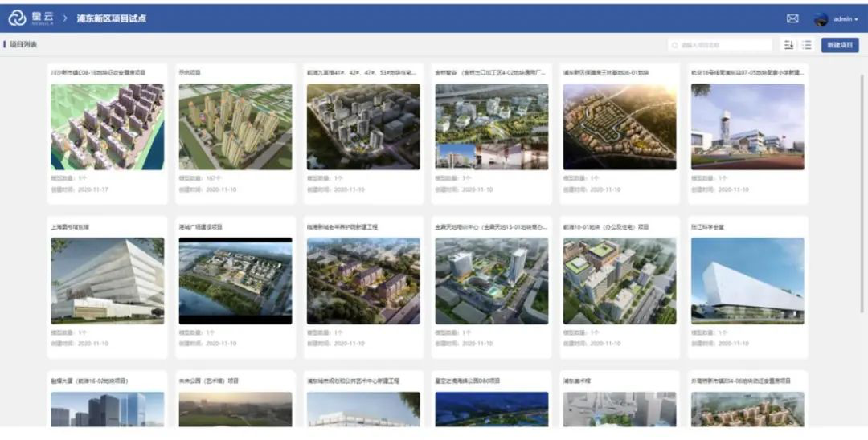Screen dimensions: 868x440
Task: Click the 新建项目 button
Action: (x=840, y=45)
